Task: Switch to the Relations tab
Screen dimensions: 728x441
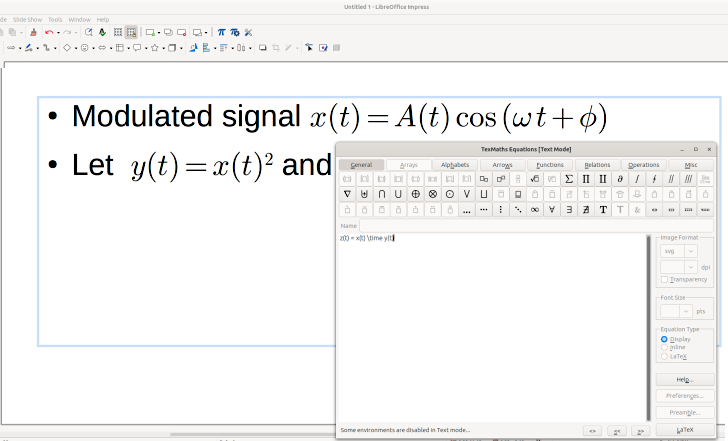Action: (597, 165)
